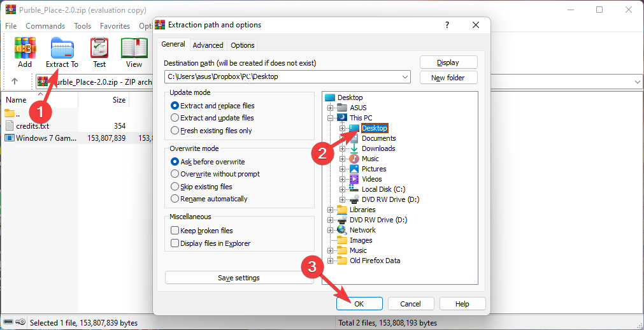Expand the Local Disk (C:) node
644x330 pixels.
pos(342,189)
